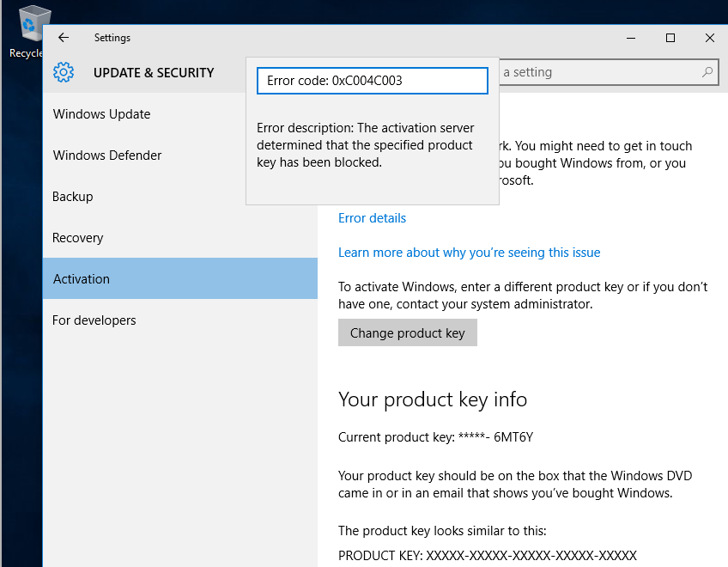Open the Recovery page

(x=78, y=238)
